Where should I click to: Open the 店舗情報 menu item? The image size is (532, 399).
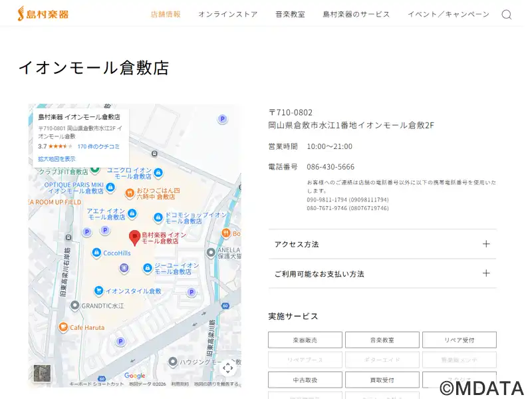[166, 15]
